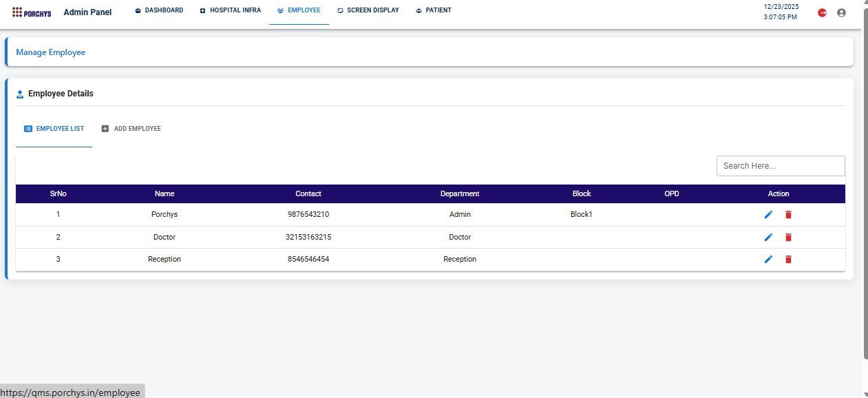Open the Screen Display menu

pyautogui.click(x=368, y=10)
